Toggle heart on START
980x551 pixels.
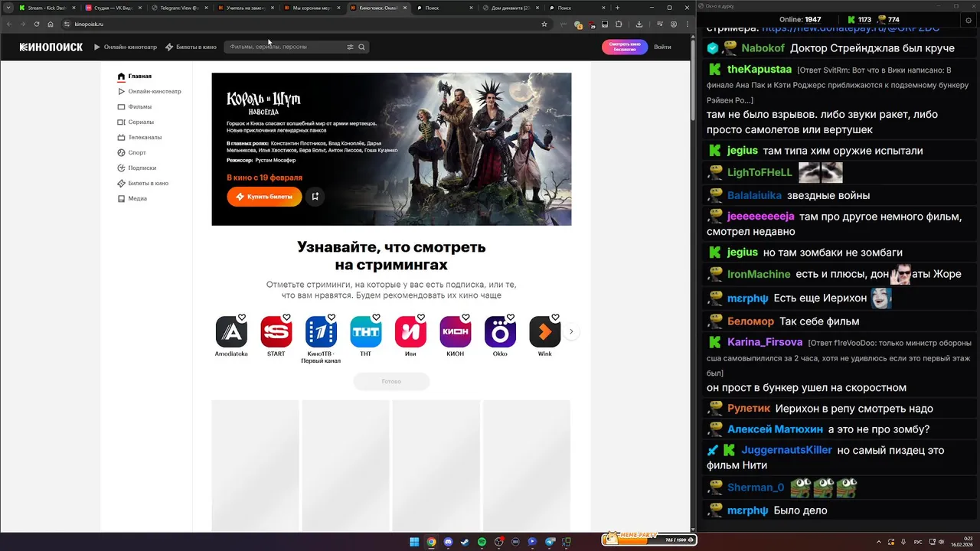click(x=287, y=318)
